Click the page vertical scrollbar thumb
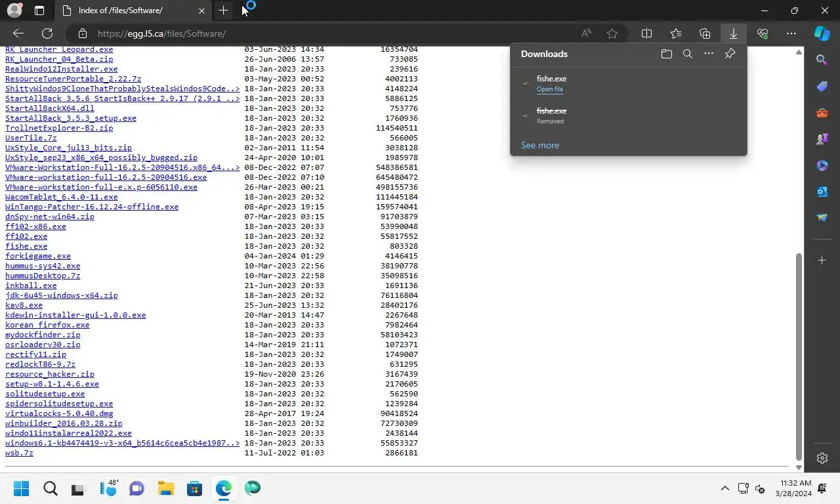Image resolution: width=840 pixels, height=504 pixels. pyautogui.click(x=799, y=356)
